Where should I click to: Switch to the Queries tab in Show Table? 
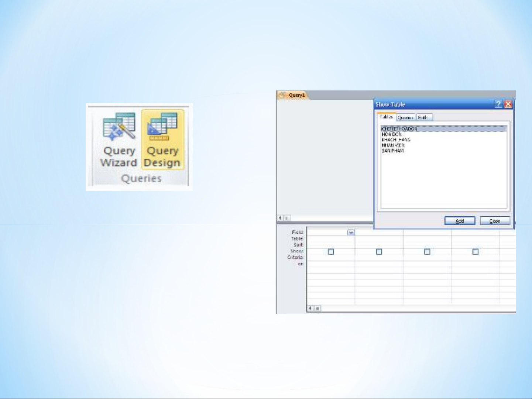[x=406, y=117]
